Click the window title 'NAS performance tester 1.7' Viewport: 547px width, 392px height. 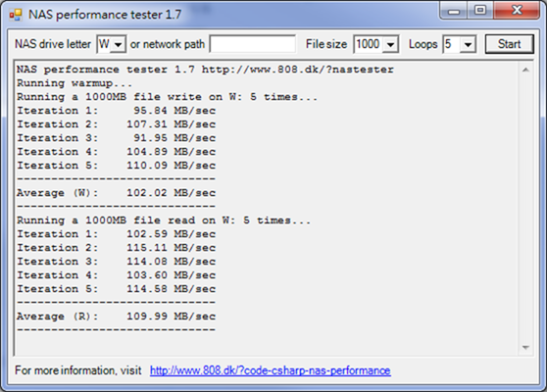click(x=105, y=15)
